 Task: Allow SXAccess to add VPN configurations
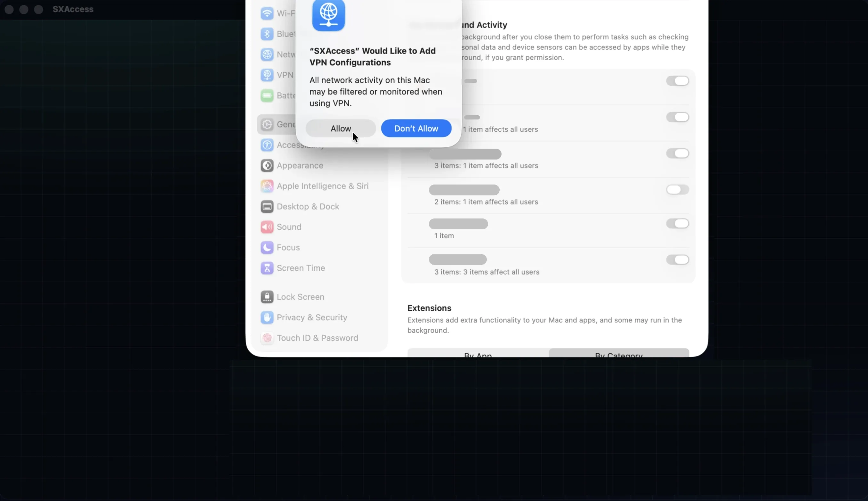click(341, 128)
